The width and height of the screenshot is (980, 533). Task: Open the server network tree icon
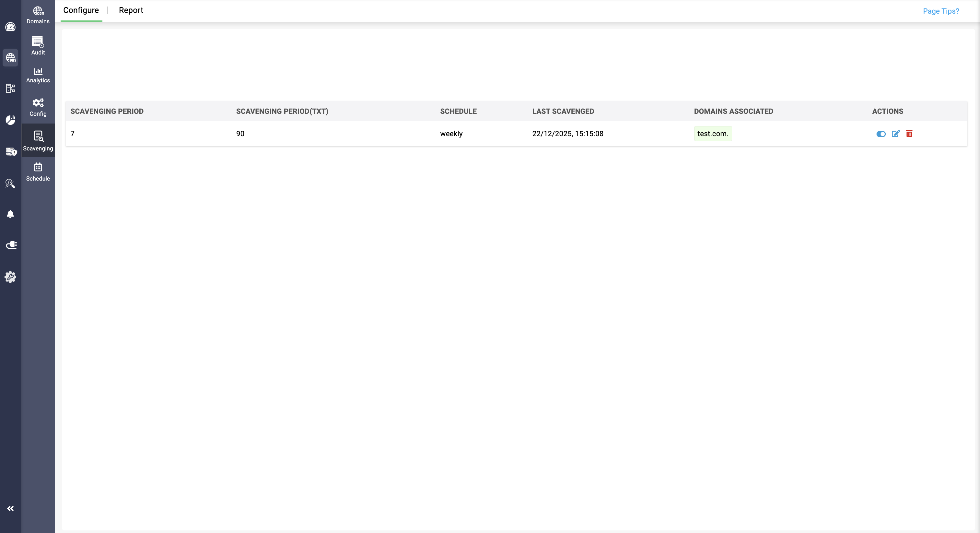pos(10,88)
